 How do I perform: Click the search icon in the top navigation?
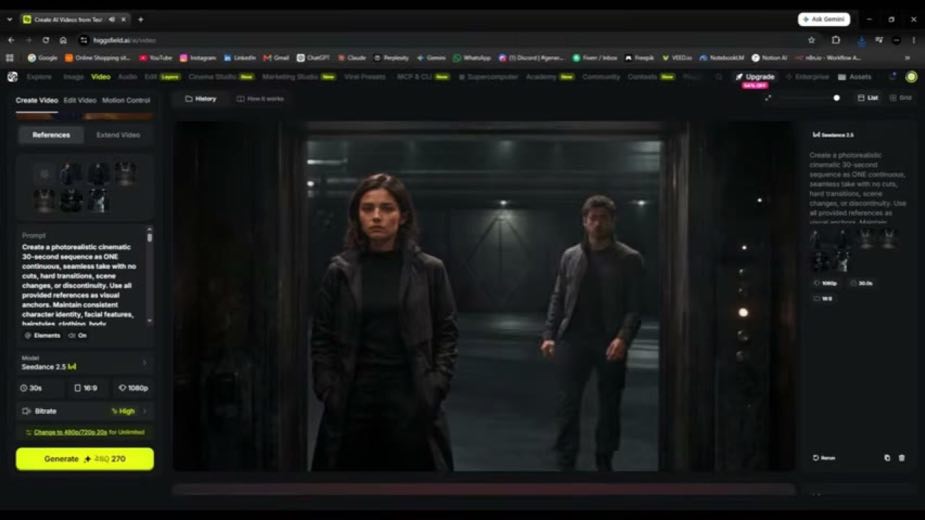(x=719, y=77)
